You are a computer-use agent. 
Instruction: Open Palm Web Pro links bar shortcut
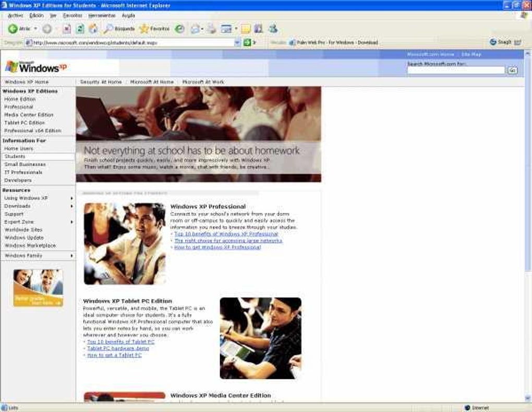tap(333, 42)
